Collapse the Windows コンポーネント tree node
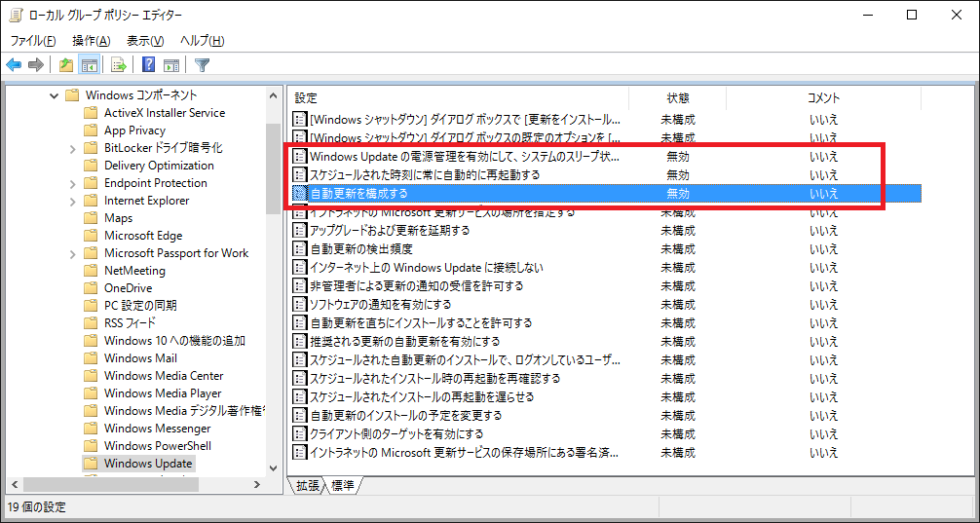Viewport: 980px width, 523px height. 54,95
